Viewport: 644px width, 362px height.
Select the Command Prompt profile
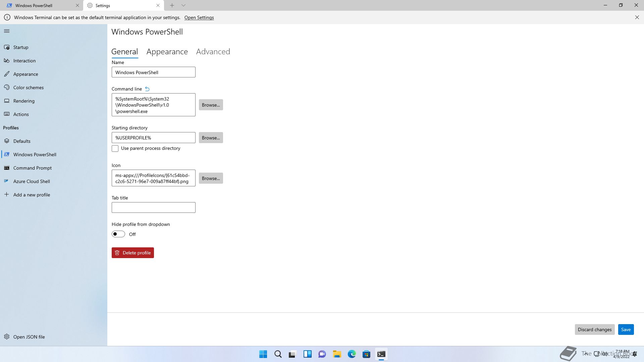click(54, 168)
